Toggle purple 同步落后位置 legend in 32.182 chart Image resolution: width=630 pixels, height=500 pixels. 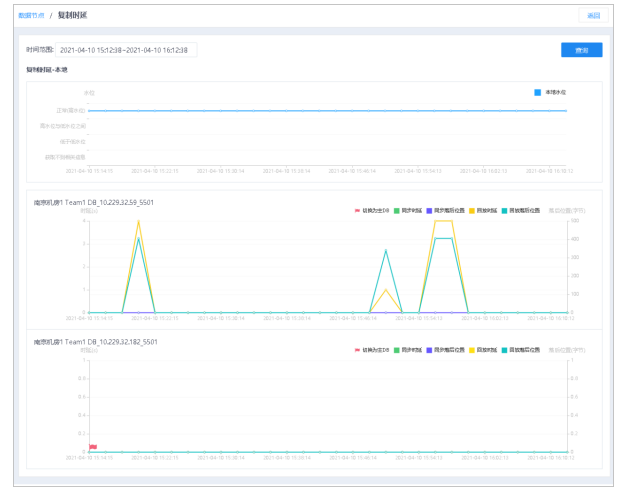(x=445, y=350)
